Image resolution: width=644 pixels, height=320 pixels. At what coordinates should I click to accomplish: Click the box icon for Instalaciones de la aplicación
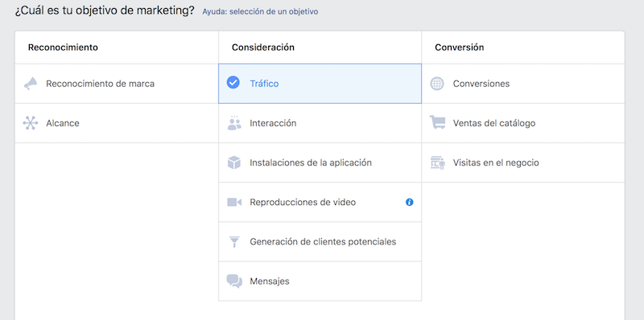pos(233,162)
